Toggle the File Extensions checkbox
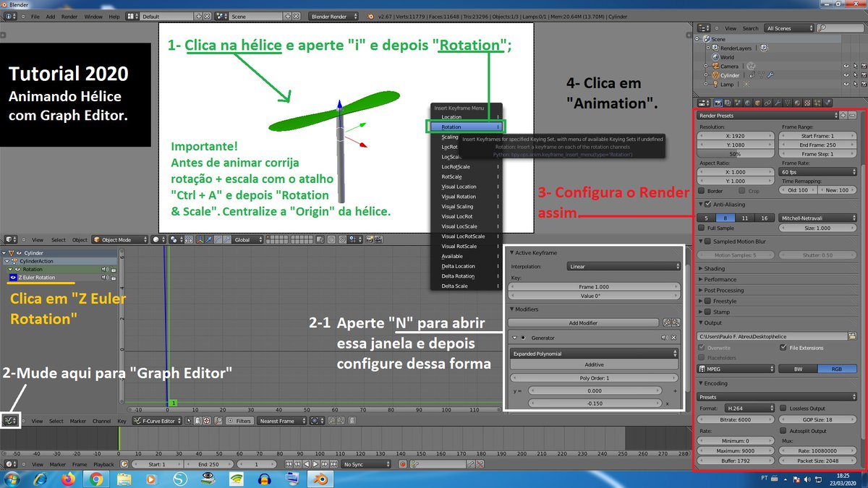The width and height of the screenshot is (868, 488). 783,348
